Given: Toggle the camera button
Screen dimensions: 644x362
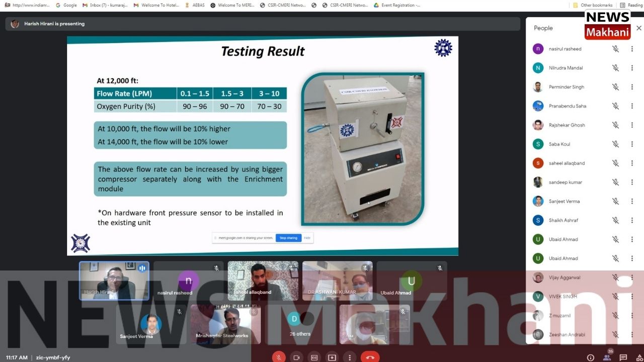Looking at the screenshot, I should click(x=296, y=357).
